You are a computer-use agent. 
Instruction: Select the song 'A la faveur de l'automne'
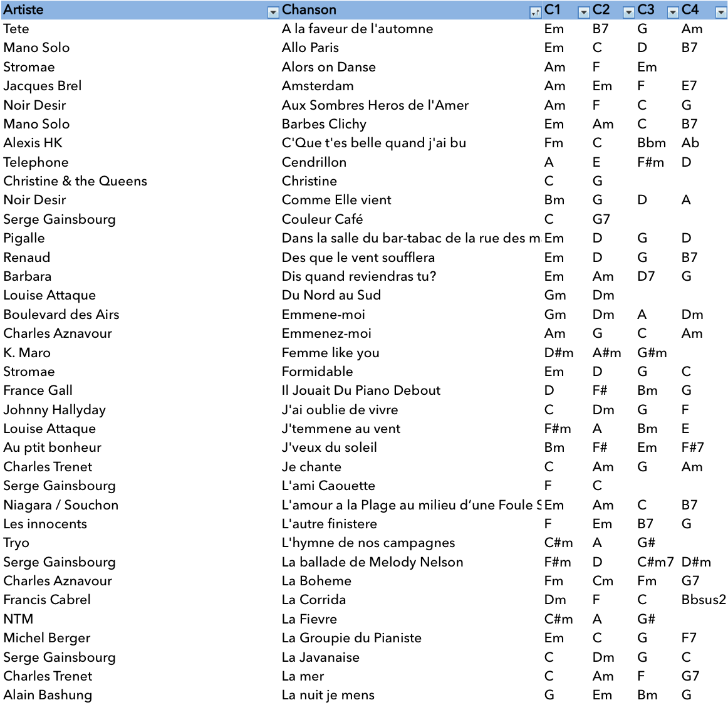point(357,29)
